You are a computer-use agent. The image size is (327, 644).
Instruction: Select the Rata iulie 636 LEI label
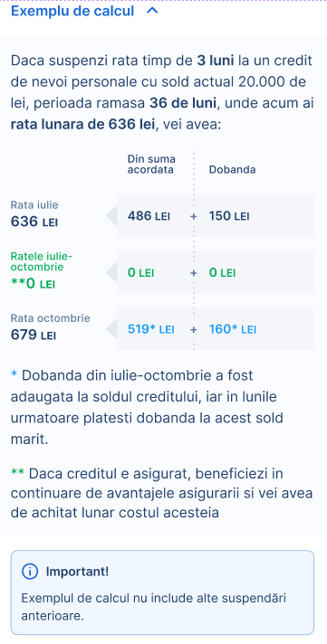click(34, 214)
